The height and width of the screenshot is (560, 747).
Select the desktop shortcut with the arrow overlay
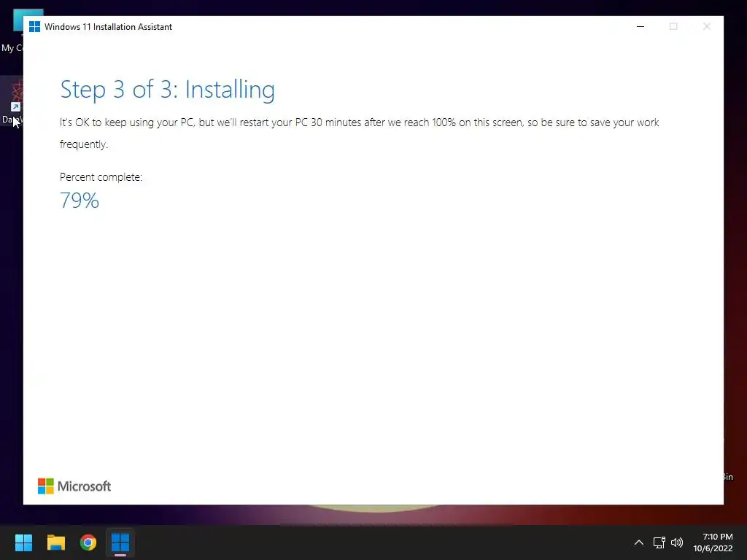click(x=12, y=102)
